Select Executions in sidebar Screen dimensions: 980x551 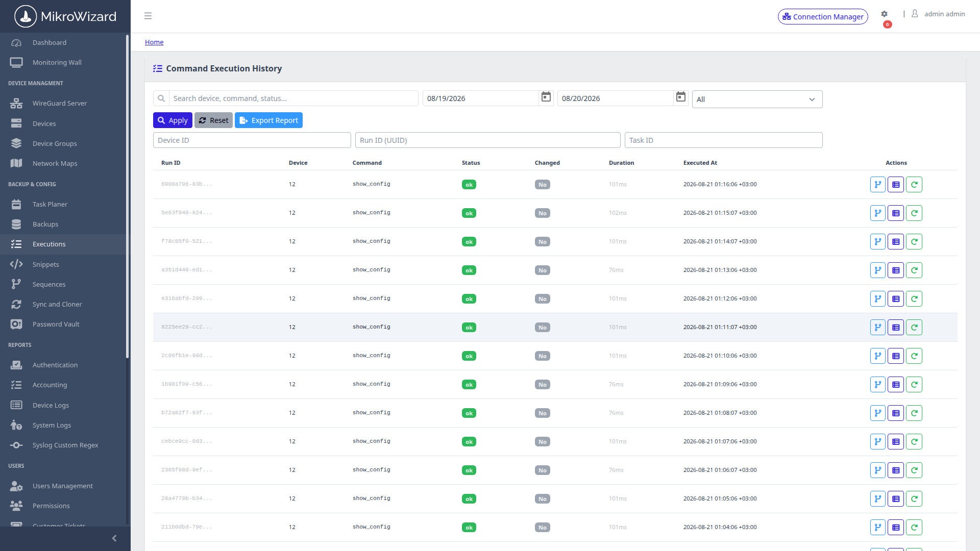[x=63, y=244]
